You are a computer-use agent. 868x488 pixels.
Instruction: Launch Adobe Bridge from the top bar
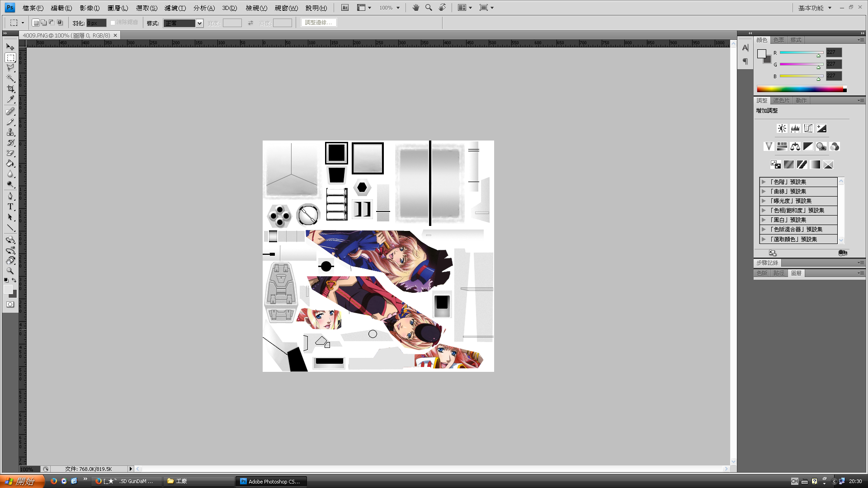tap(345, 8)
